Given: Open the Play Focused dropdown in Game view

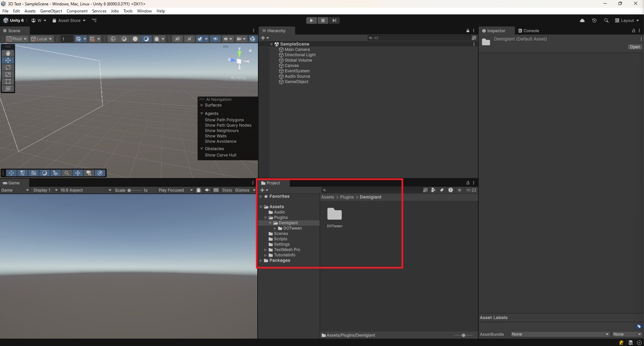Looking at the screenshot, I should click(x=175, y=190).
